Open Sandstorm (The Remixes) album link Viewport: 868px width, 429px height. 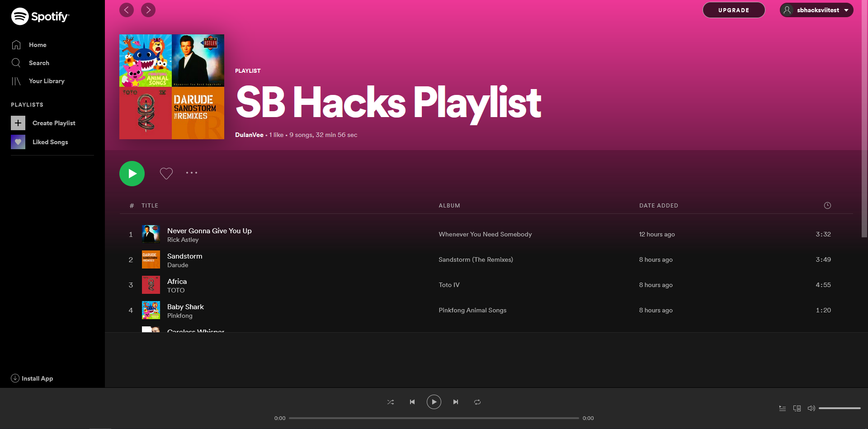tap(476, 259)
